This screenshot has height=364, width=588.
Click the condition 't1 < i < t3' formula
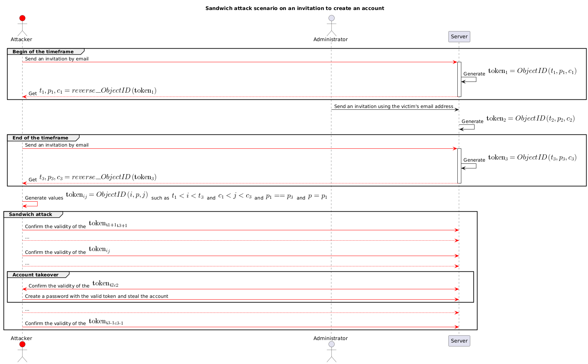pyautogui.click(x=188, y=196)
